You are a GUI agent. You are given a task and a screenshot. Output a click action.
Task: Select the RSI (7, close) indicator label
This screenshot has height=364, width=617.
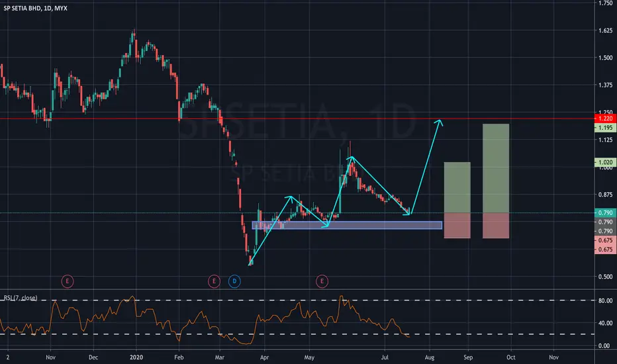[21, 298]
